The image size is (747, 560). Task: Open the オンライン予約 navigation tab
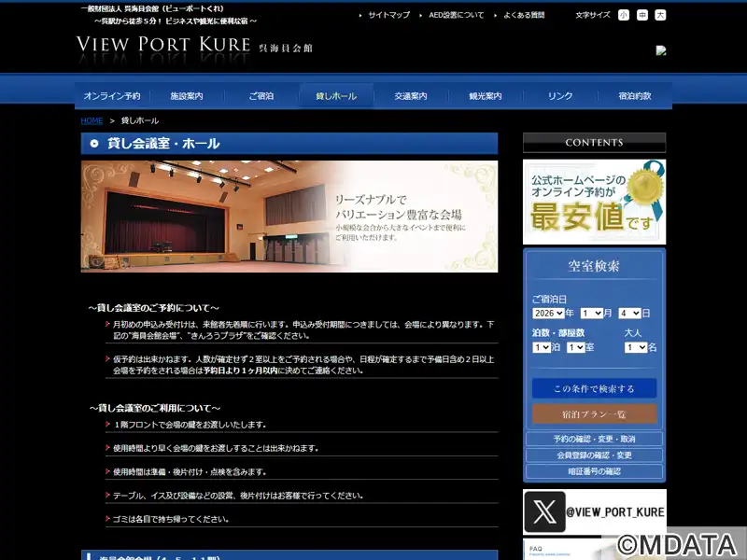(112, 96)
